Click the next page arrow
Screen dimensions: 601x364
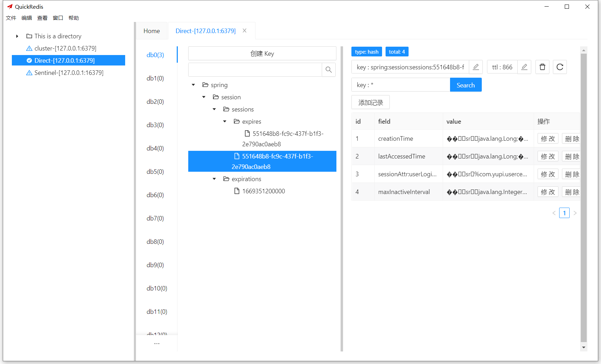575,213
